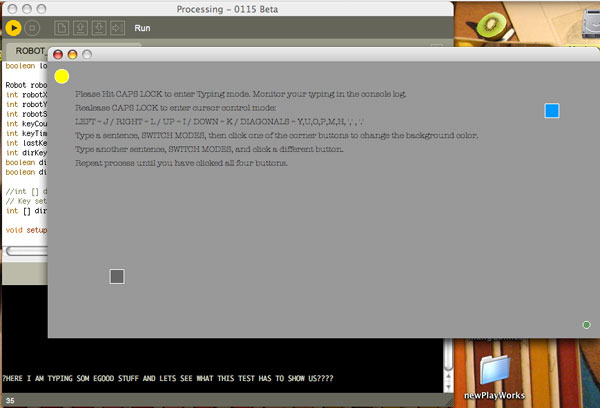
Task: Click the small green circle corner button
Action: click(x=586, y=324)
